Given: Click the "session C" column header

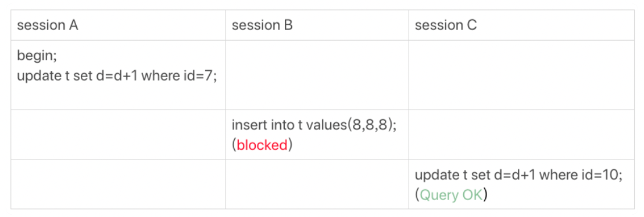Looking at the screenshot, I should (x=521, y=25).
